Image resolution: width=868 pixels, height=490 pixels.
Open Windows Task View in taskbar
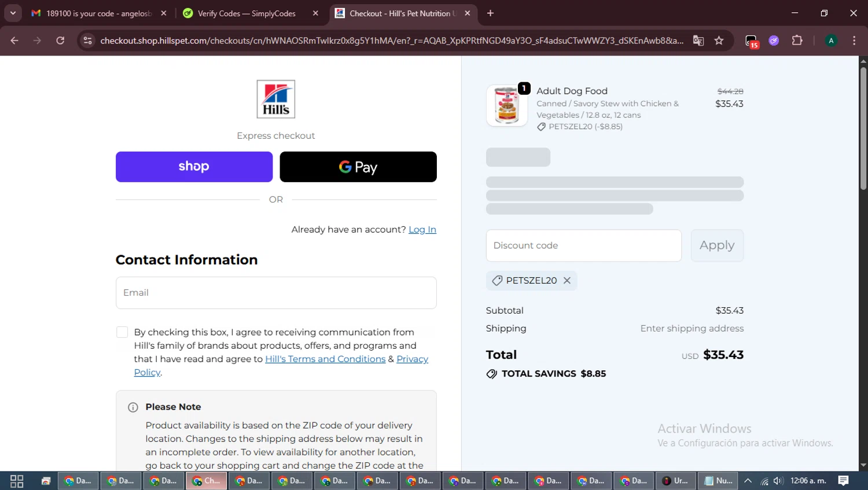click(17, 481)
